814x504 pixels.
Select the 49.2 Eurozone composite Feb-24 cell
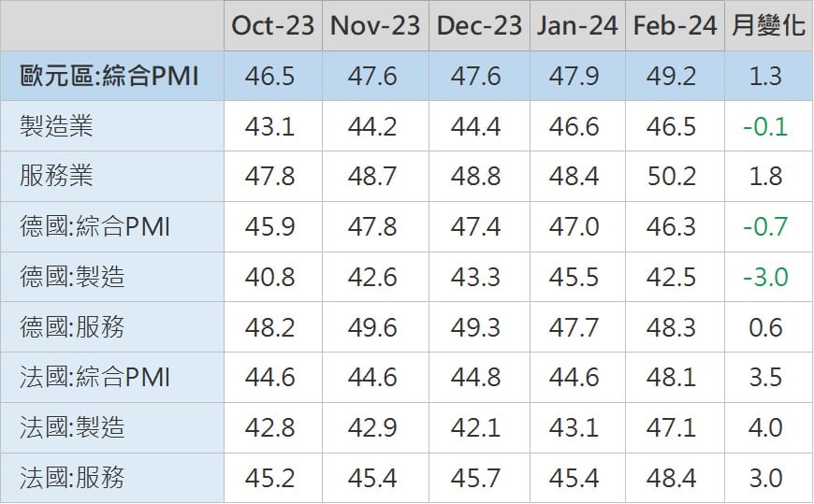[x=671, y=76]
